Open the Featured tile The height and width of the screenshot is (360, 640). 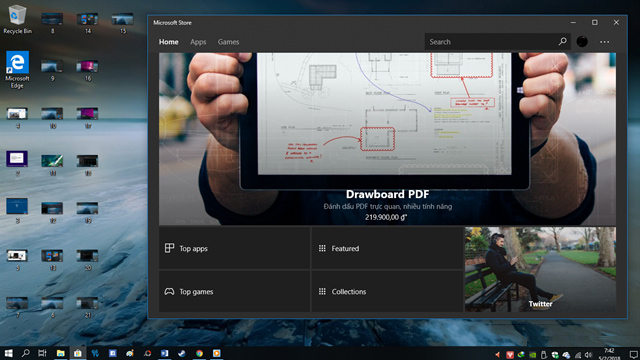(387, 248)
